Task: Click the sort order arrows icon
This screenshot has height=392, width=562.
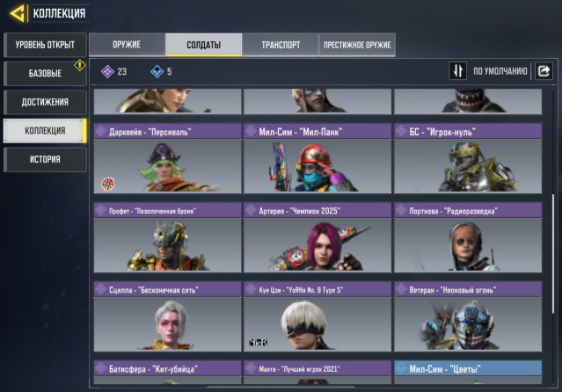Action: pos(457,71)
